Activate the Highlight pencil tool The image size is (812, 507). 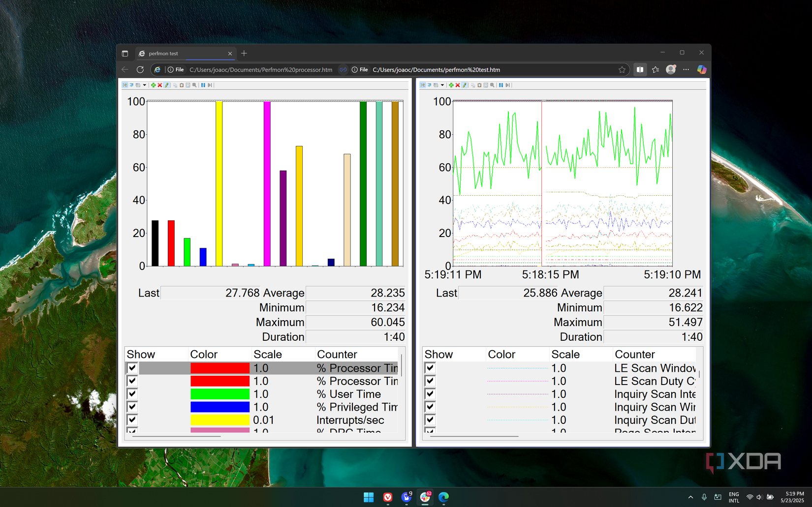pos(167,85)
